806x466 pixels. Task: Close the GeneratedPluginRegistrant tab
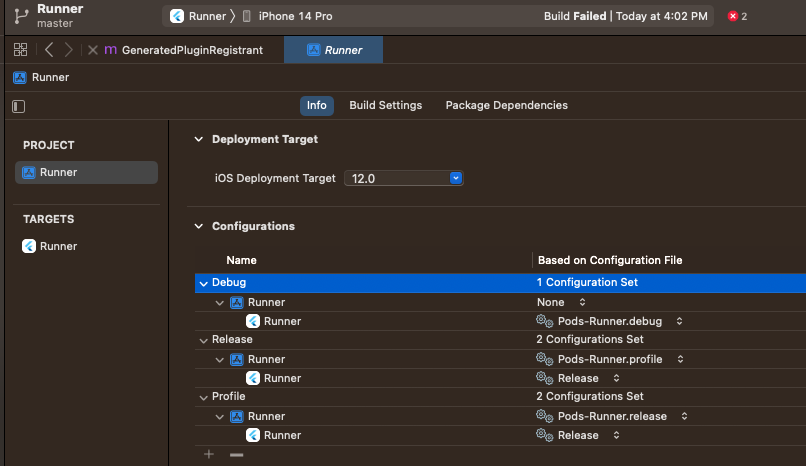[x=93, y=50]
